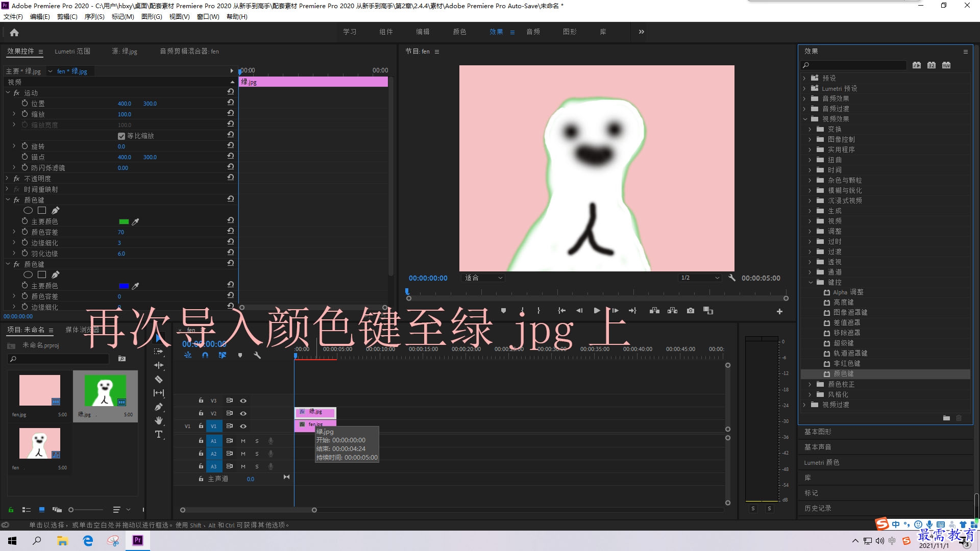Viewport: 980px width, 551px height.
Task: Solo audio track A2
Action: tap(257, 454)
